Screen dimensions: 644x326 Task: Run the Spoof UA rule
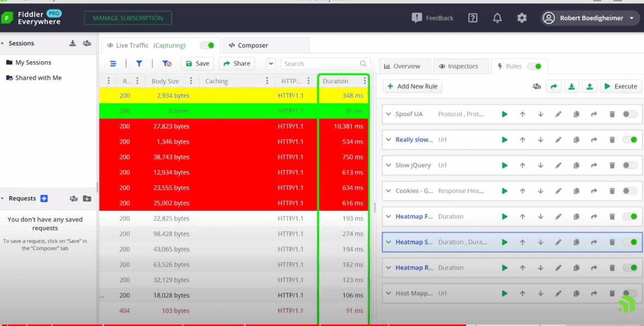504,114
